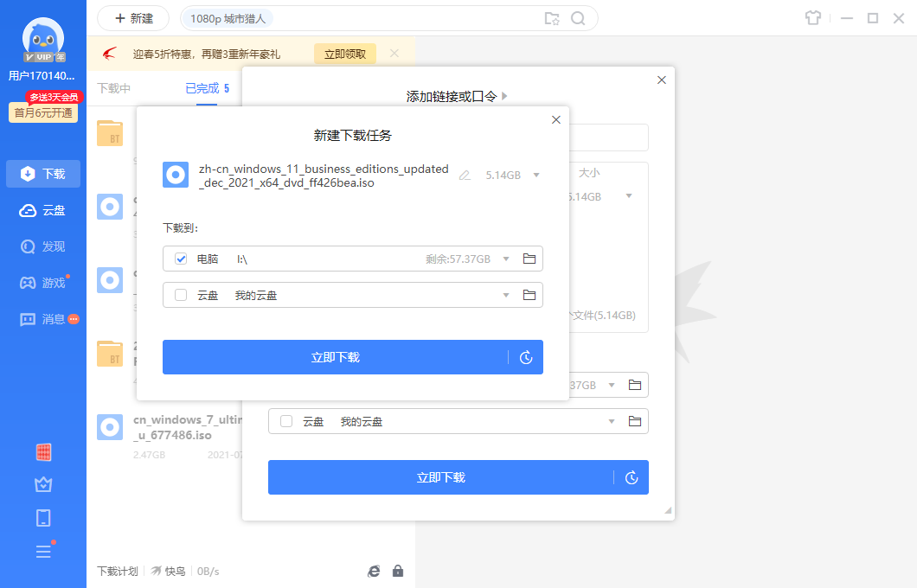Check the lower 云盘 checkbox in background dialog
917x588 pixels.
(x=286, y=421)
